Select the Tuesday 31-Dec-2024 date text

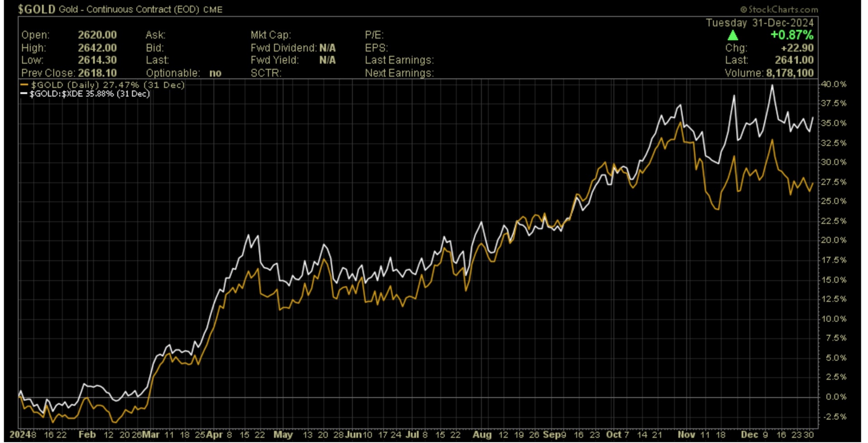pos(759,23)
